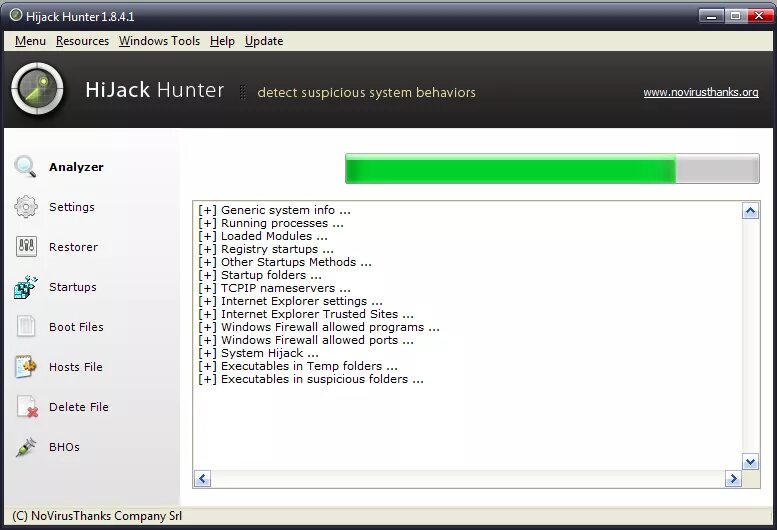The image size is (777, 530).
Task: Open the Update menu
Action: (x=264, y=41)
